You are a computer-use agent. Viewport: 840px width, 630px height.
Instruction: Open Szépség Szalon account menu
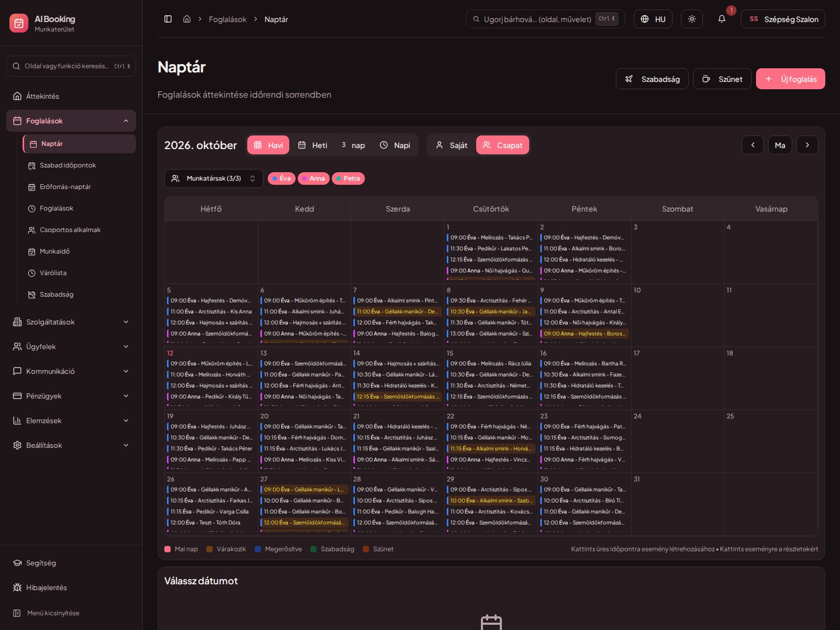pyautogui.click(x=783, y=19)
